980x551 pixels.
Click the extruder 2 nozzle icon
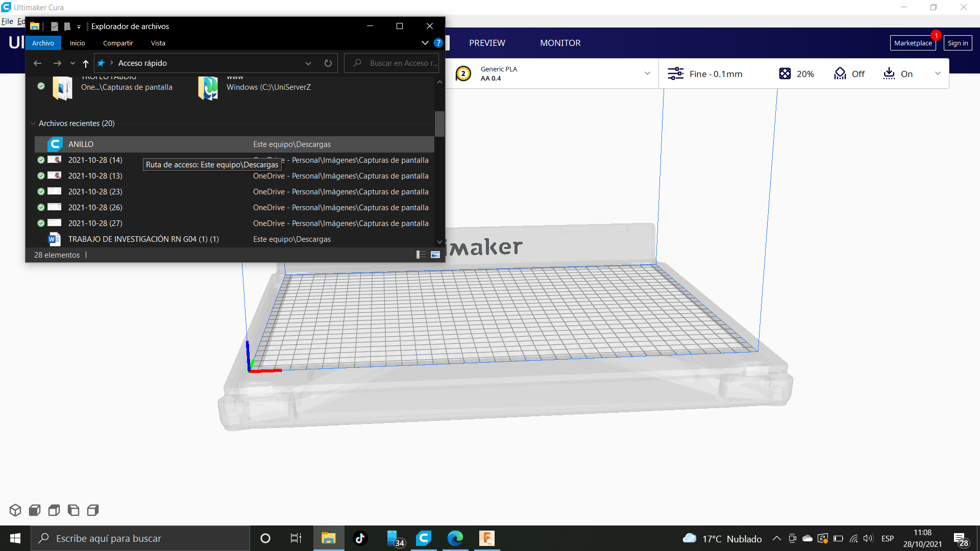[463, 73]
